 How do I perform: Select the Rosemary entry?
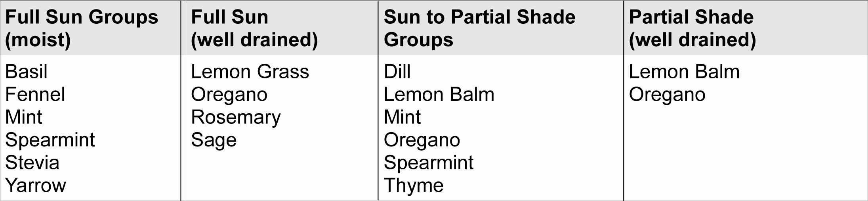click(x=236, y=117)
